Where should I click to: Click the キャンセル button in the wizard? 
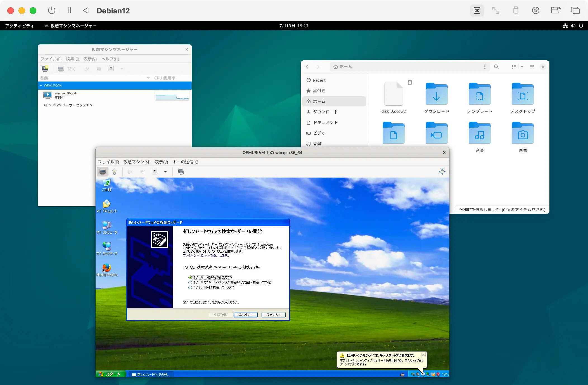click(273, 315)
